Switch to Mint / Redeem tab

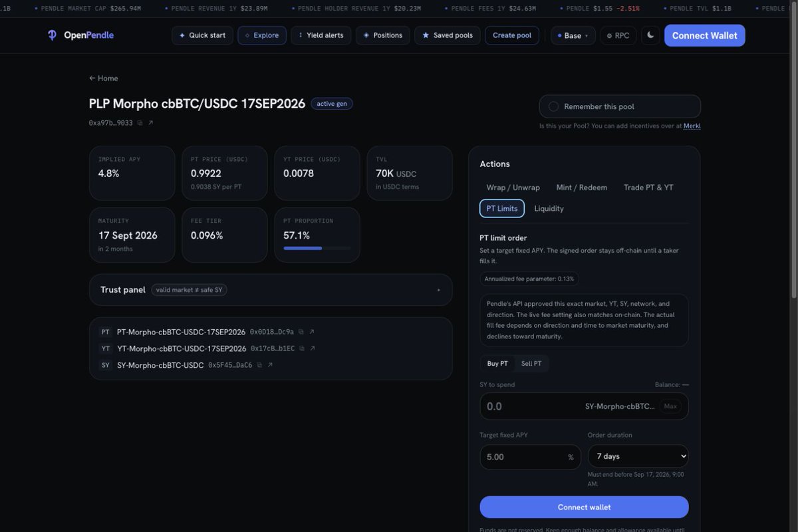582,188
